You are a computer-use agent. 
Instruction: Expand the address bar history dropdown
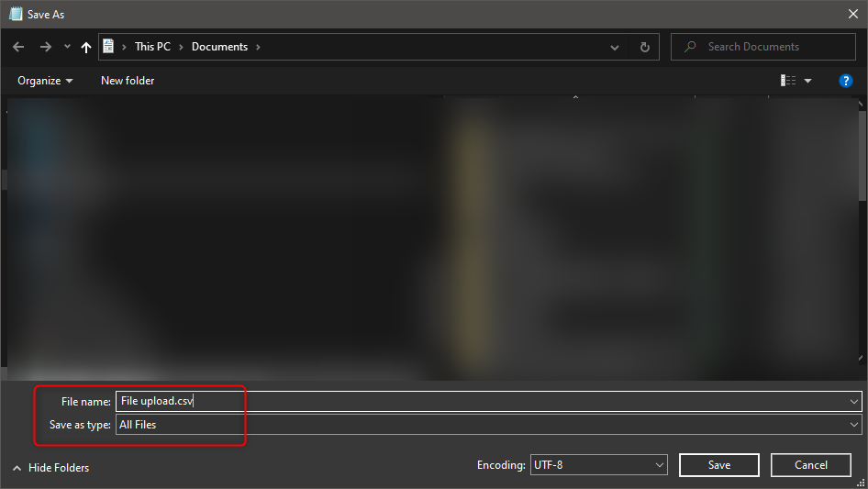click(615, 48)
